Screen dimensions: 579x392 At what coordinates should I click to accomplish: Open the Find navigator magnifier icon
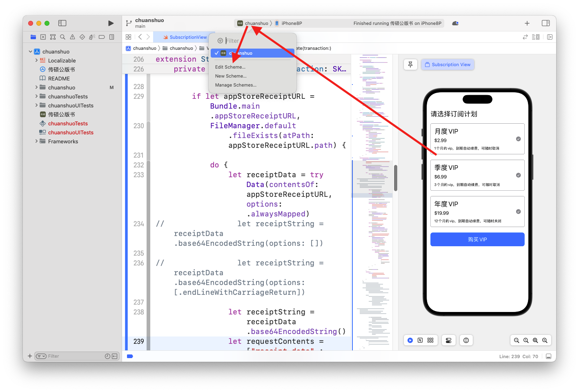(62, 37)
